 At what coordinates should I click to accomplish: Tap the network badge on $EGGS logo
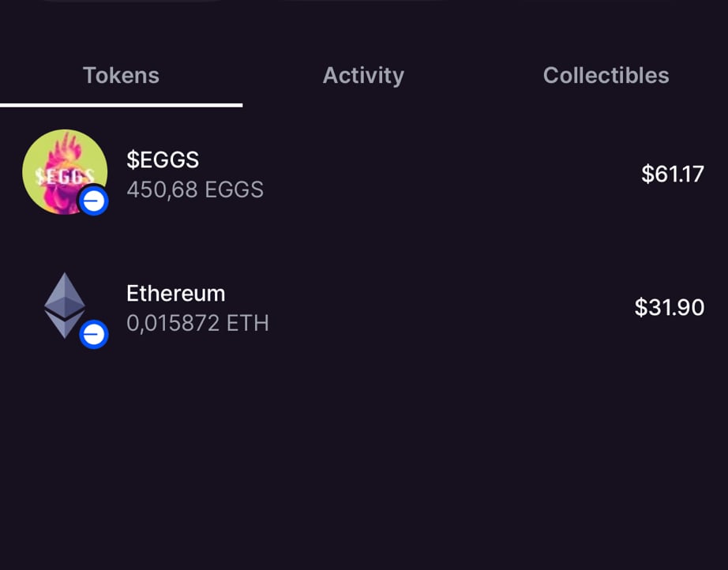(x=94, y=201)
